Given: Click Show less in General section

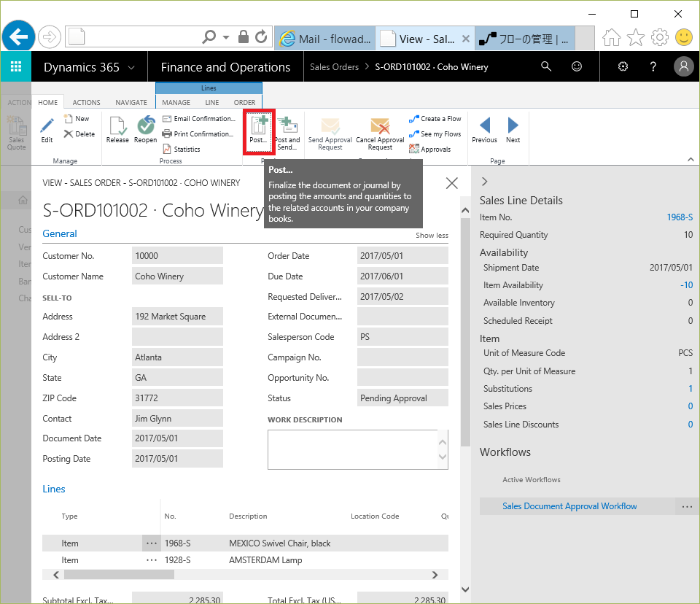Looking at the screenshot, I should tap(432, 236).
